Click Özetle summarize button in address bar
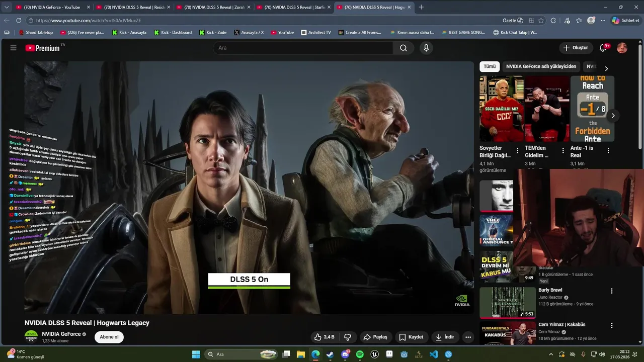 point(512,21)
